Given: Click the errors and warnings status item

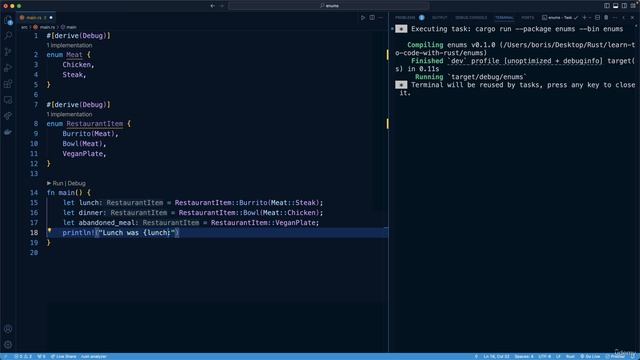Looking at the screenshot, I should point(23,356).
